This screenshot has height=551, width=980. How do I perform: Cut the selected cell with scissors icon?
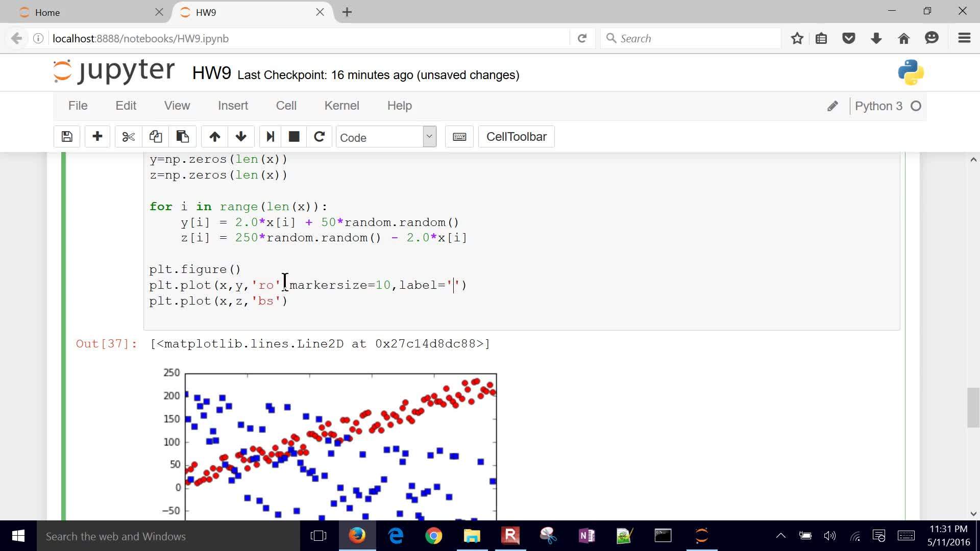[x=128, y=136]
